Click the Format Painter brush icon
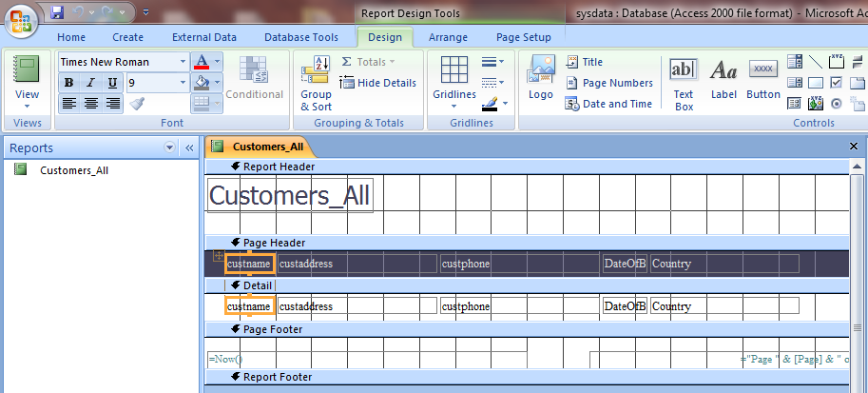 pyautogui.click(x=137, y=104)
